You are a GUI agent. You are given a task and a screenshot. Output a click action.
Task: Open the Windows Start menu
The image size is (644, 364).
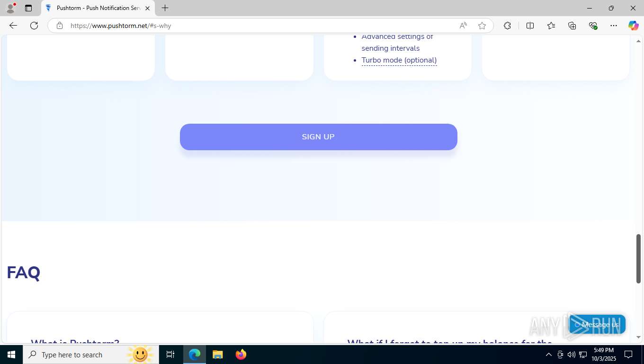click(x=11, y=355)
